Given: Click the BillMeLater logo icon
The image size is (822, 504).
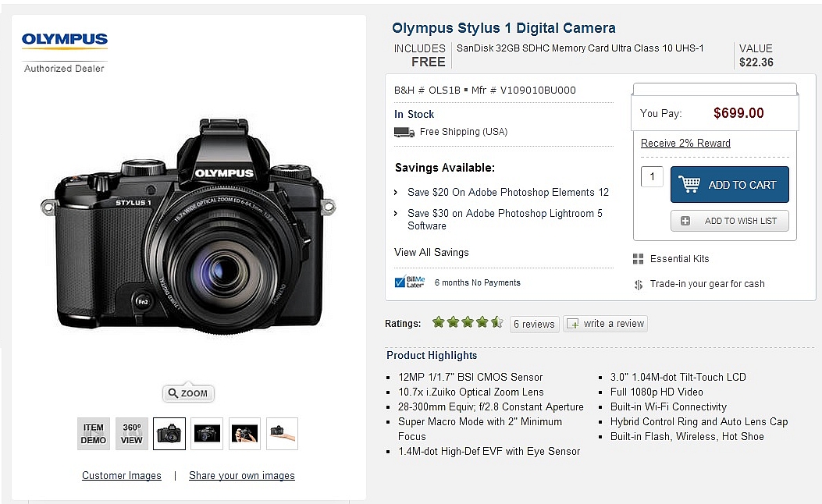Looking at the screenshot, I should (410, 282).
